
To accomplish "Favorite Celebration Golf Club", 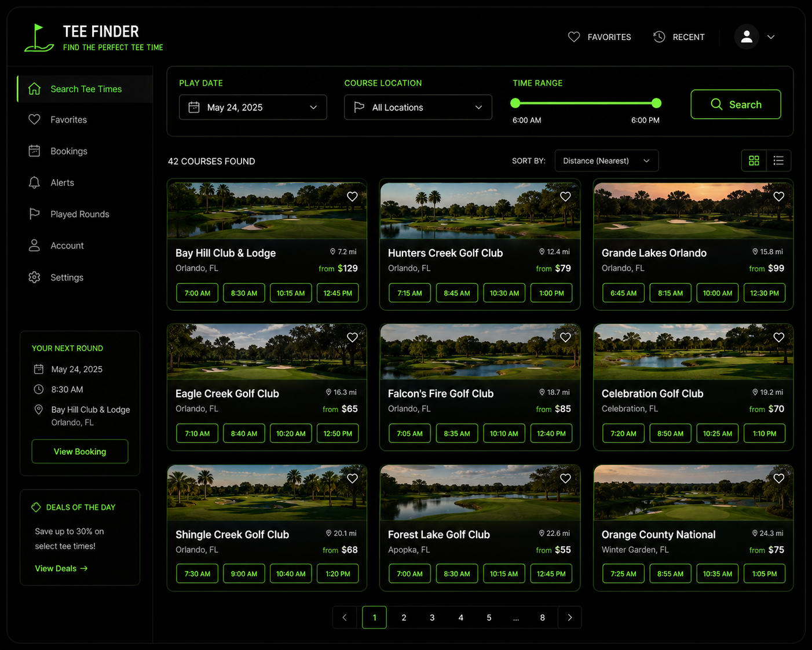I will point(779,337).
